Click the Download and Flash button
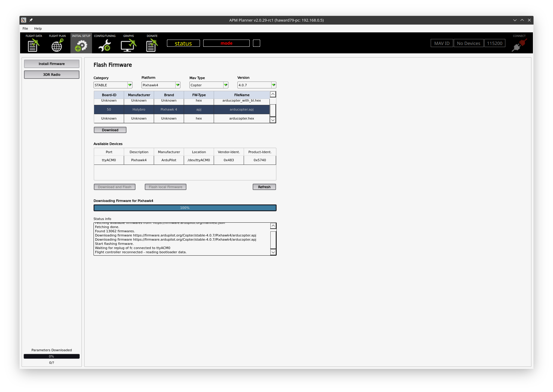 tap(114, 187)
